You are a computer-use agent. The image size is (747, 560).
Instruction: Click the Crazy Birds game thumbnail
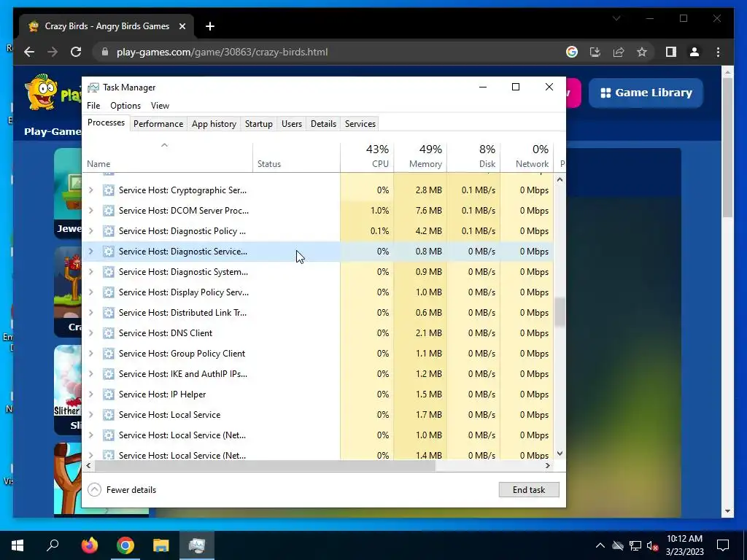tap(68, 292)
